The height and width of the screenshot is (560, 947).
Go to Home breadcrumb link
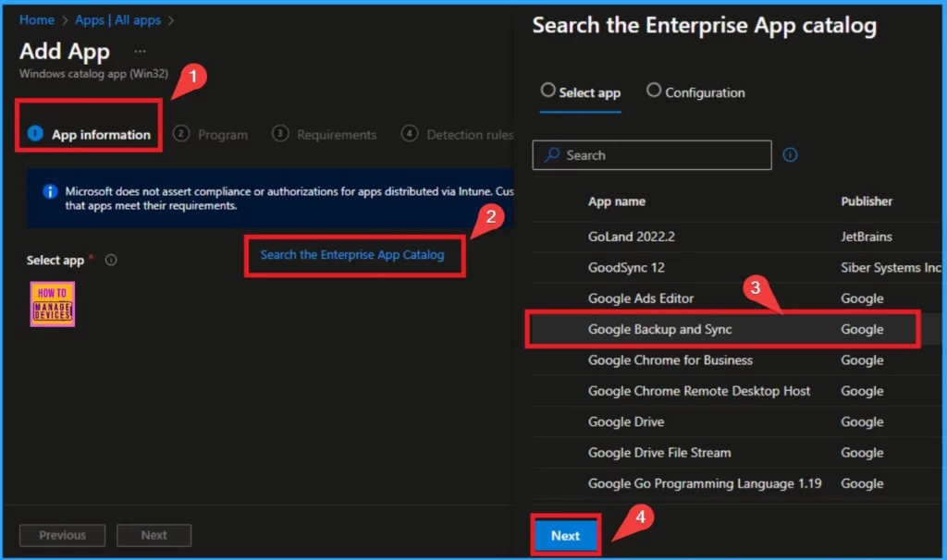point(37,20)
